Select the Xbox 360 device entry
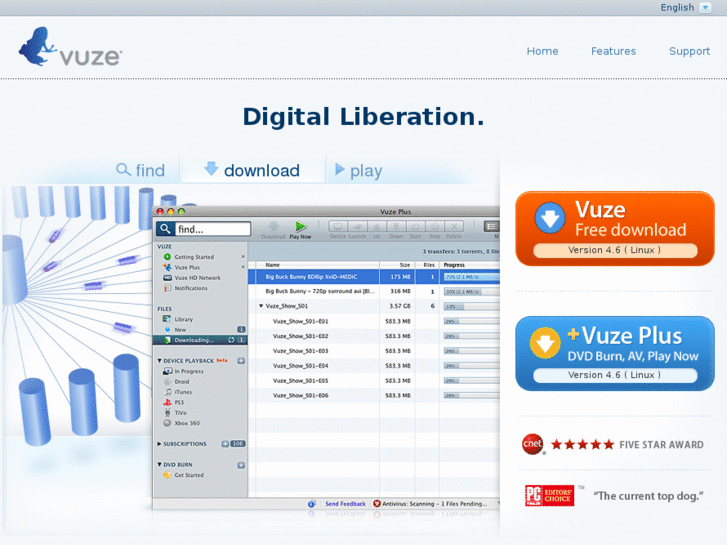727x545 pixels. 187,423
